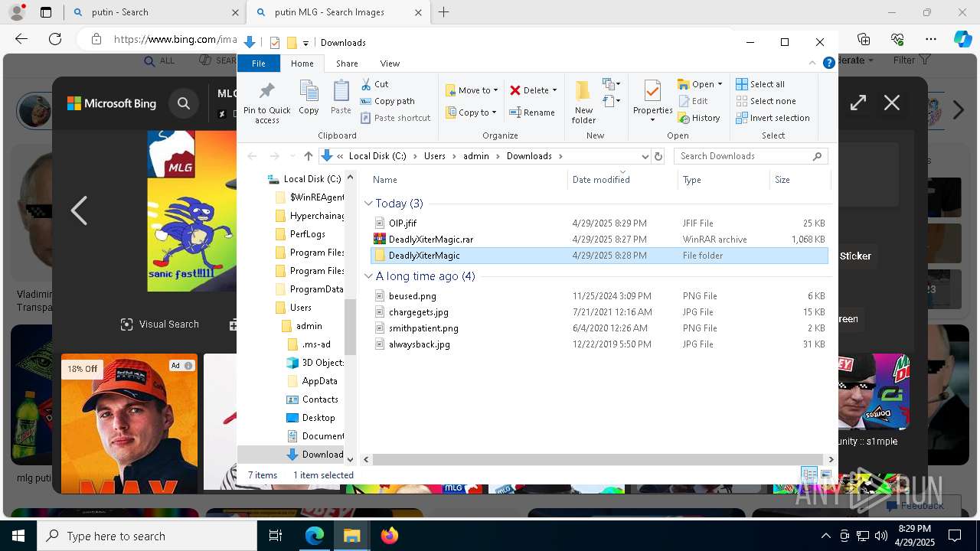This screenshot has width=980, height=551.
Task: Click Select none in ribbon
Action: coord(766,101)
